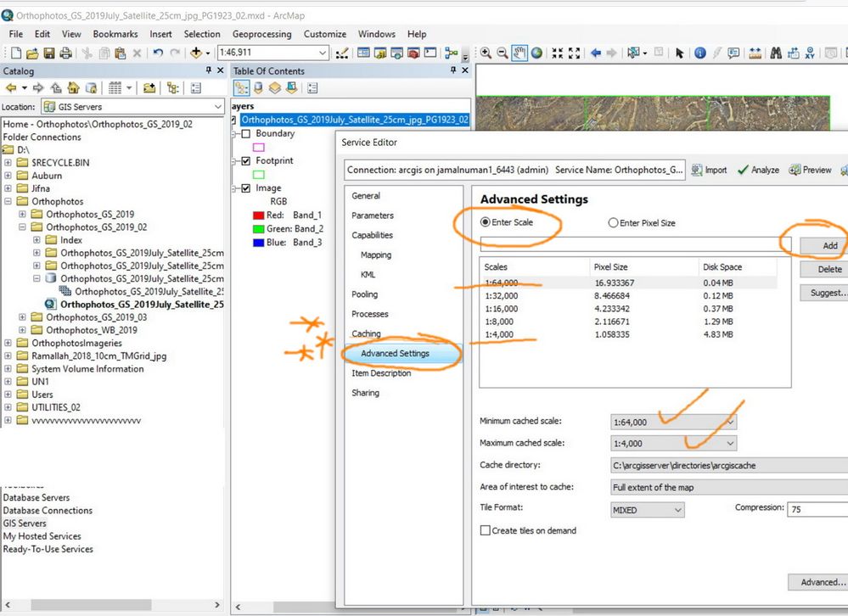
Task: Click the Add Data button
Action: [196, 53]
